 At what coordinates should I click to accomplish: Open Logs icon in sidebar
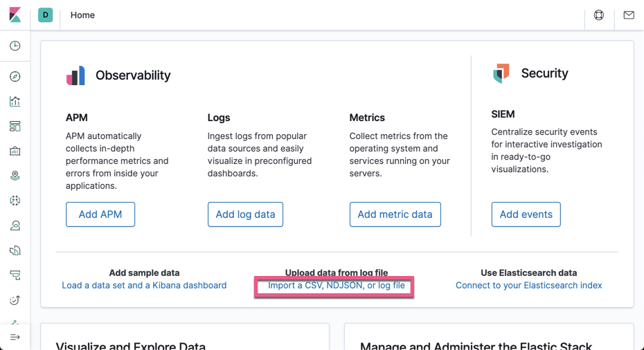[15, 250]
